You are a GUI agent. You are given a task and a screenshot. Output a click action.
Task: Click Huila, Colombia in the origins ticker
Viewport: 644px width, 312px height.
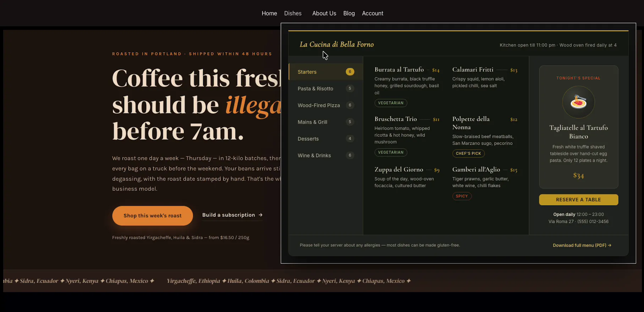click(248, 281)
